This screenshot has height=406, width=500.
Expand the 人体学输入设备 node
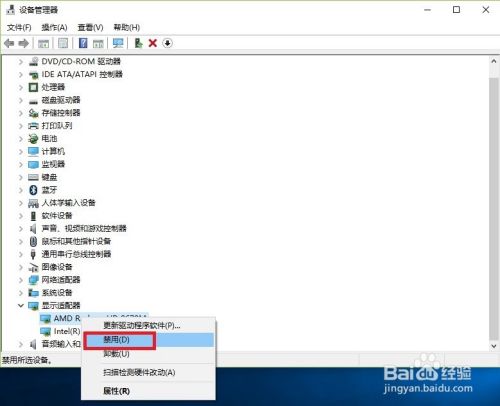click(x=21, y=203)
